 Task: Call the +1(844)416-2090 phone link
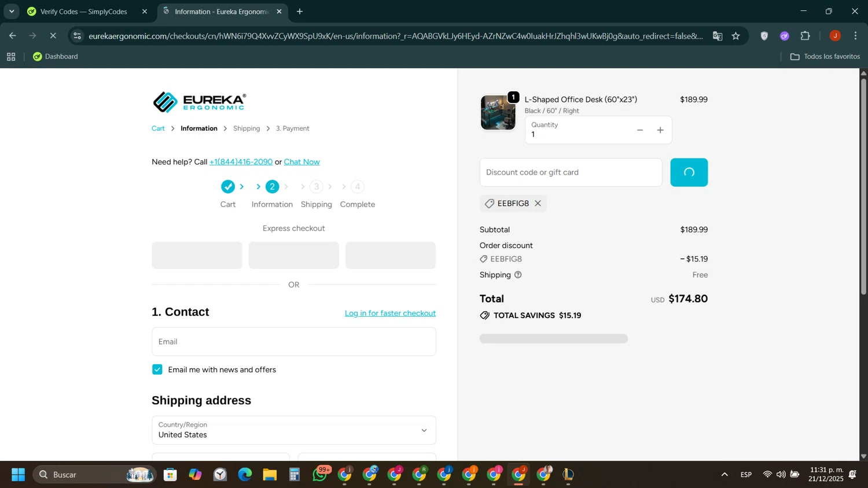[x=241, y=162]
